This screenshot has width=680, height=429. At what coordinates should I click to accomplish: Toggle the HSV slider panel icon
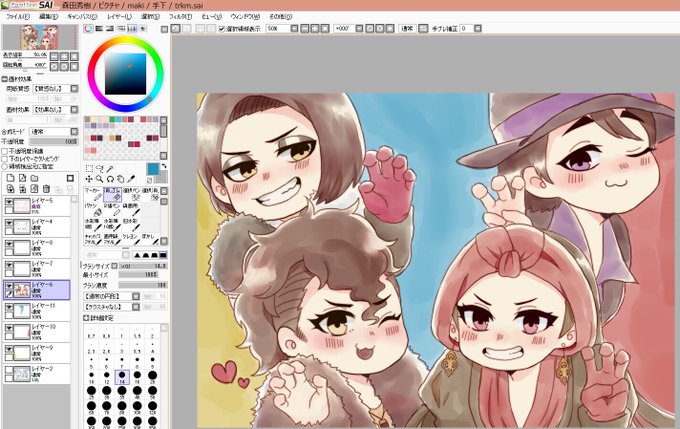[110, 29]
